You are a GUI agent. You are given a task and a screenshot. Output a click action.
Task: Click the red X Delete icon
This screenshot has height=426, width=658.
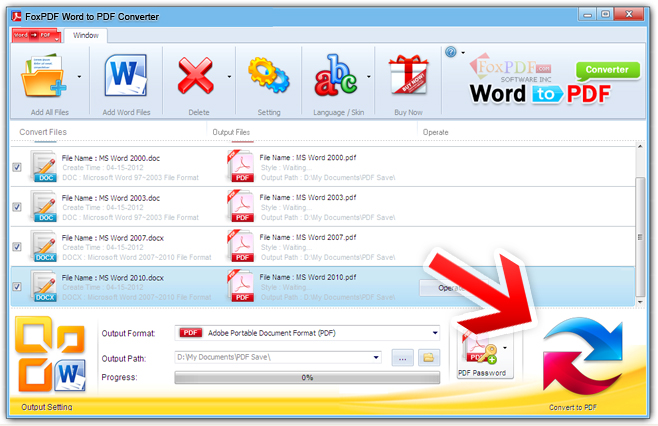[196, 76]
